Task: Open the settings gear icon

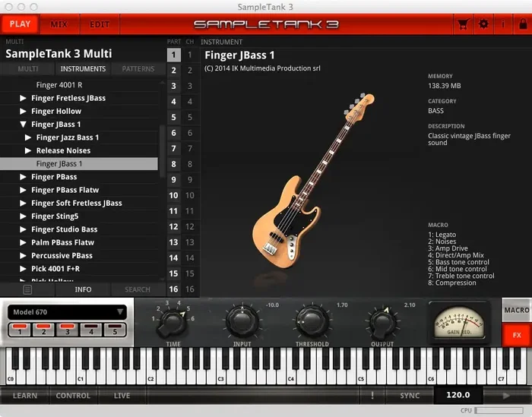Action: pos(483,24)
